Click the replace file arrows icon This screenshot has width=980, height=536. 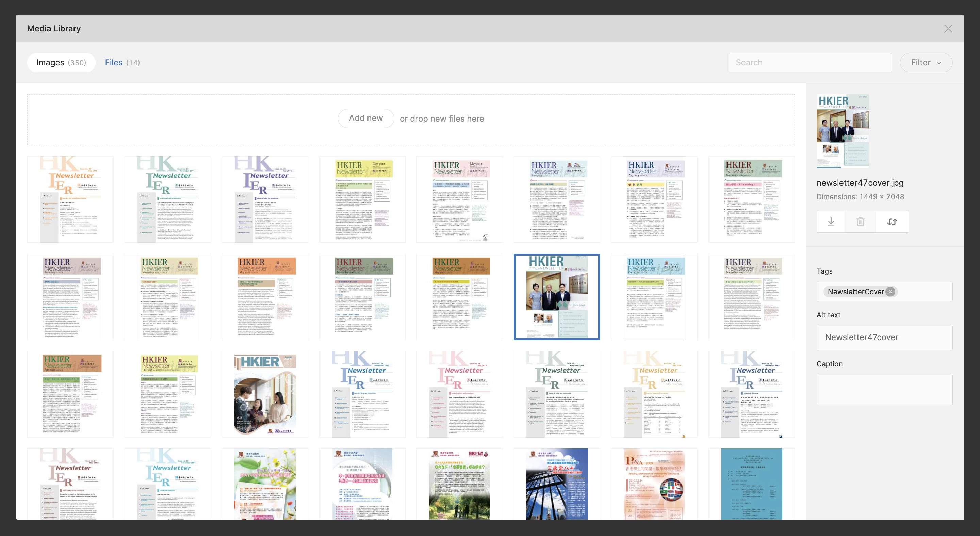pos(892,222)
